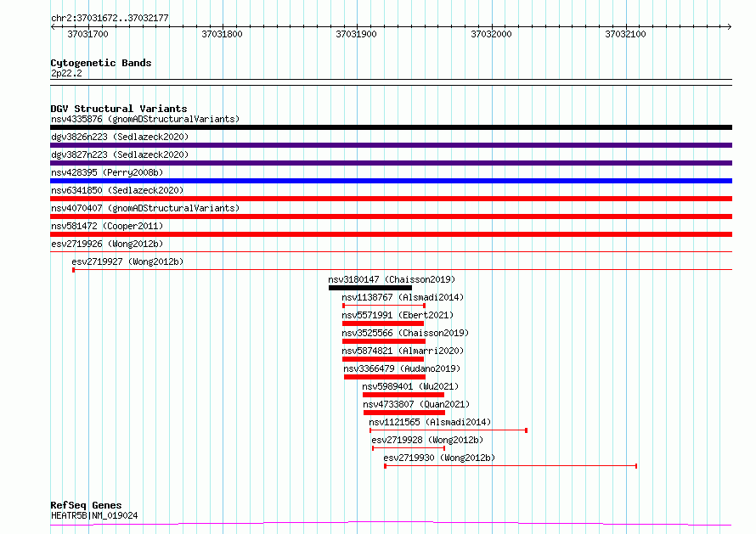Open nsv4070407 gnomAD variant label
Image resolution: width=756 pixels, height=534 pixels.
(x=145, y=208)
